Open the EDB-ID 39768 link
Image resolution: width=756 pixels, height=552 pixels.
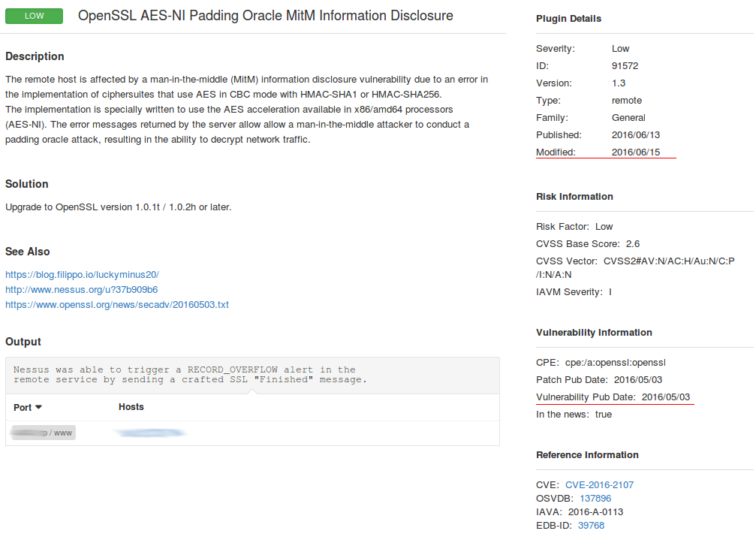(x=591, y=526)
